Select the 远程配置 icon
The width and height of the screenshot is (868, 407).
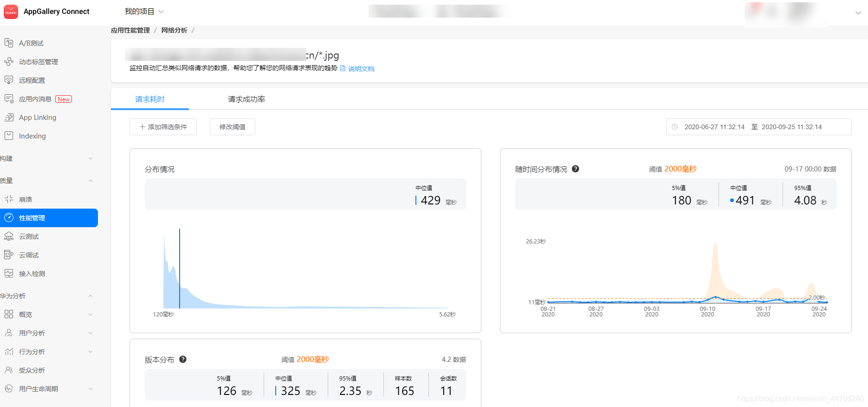tap(9, 80)
